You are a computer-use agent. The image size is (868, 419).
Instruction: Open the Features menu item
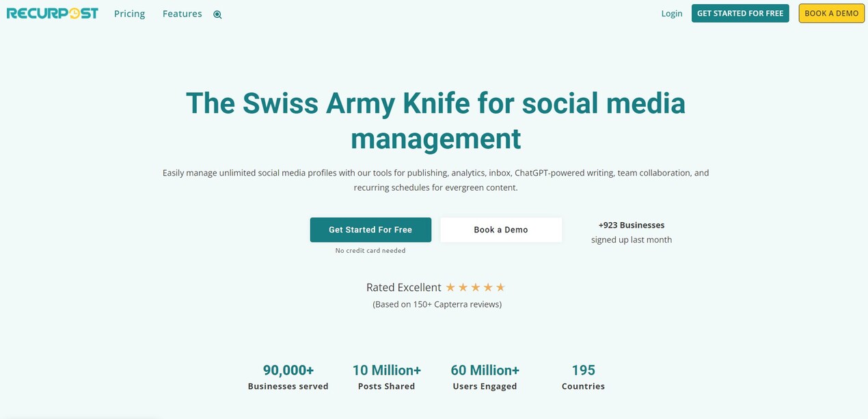[182, 14]
